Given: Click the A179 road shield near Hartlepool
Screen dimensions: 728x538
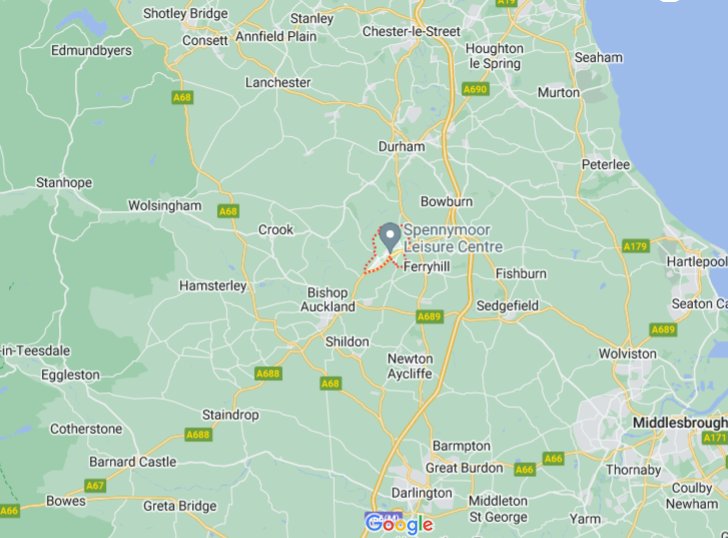Looking at the screenshot, I should (636, 246).
